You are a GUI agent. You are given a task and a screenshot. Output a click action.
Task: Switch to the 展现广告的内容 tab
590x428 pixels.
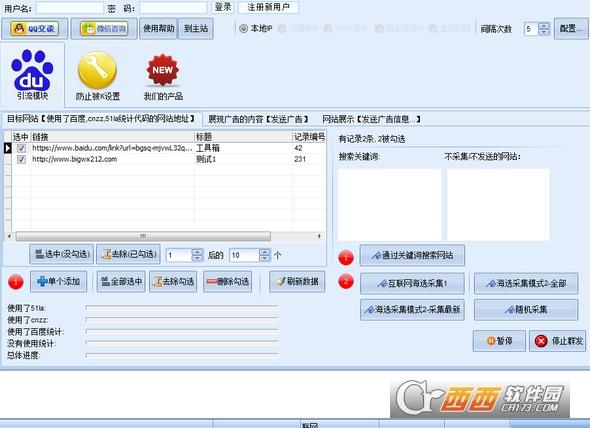[x=258, y=119]
